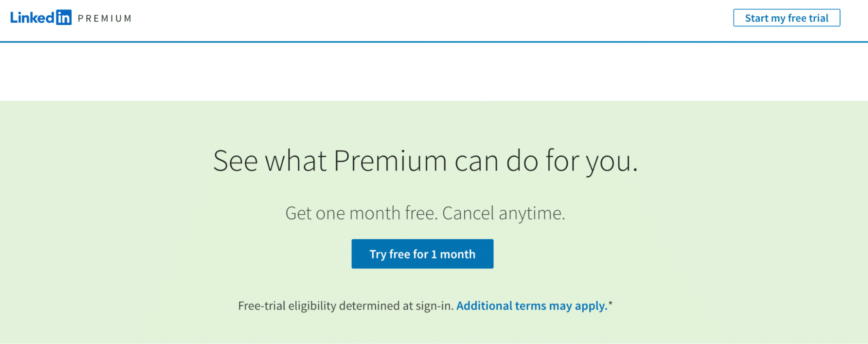The image size is (868, 344).
Task: Click the "Get one month free. Cancel anytime." subheading
Action: (426, 213)
